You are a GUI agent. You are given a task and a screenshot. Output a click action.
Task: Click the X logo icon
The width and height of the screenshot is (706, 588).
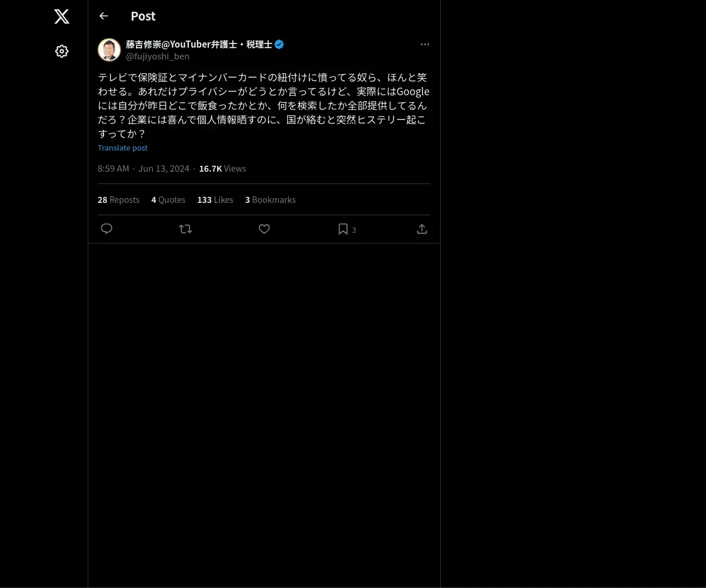pyautogui.click(x=62, y=16)
